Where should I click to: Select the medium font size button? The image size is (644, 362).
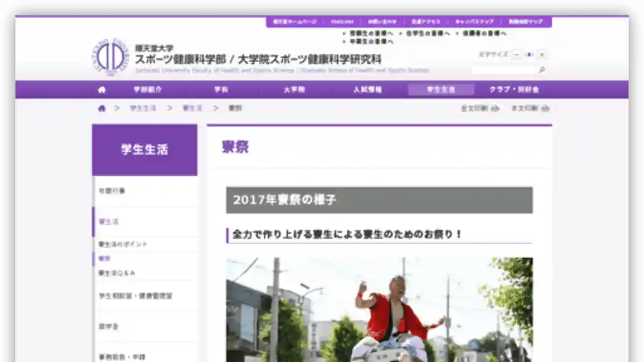tap(529, 55)
